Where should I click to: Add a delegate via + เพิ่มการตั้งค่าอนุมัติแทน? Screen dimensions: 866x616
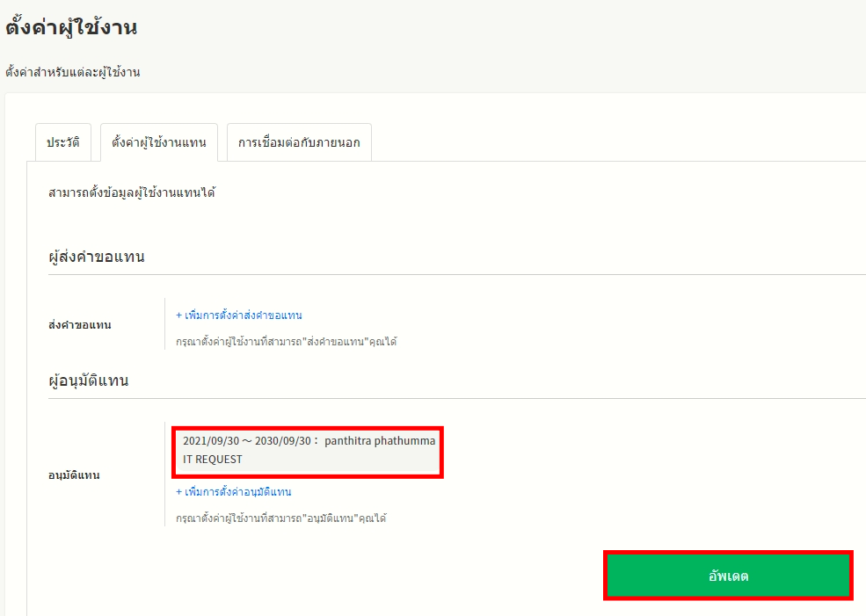[x=234, y=492]
